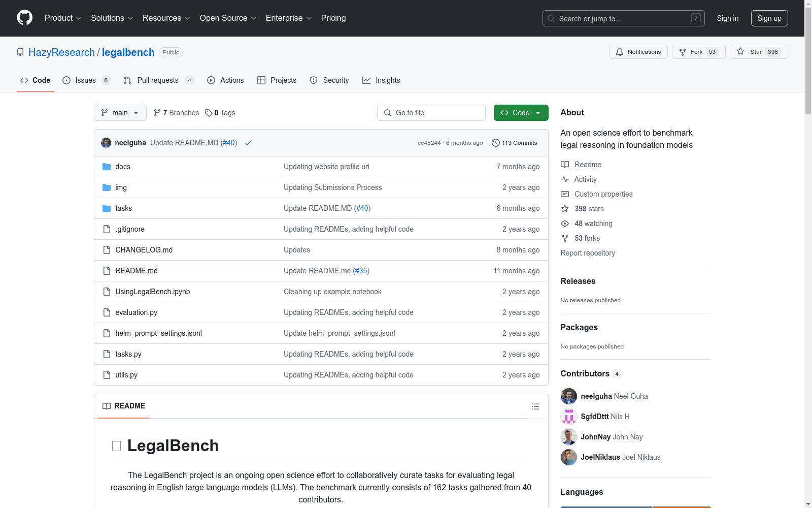812x508 pixels.
Task: Click the SgfdDtt contributor avatar
Action: tap(569, 417)
